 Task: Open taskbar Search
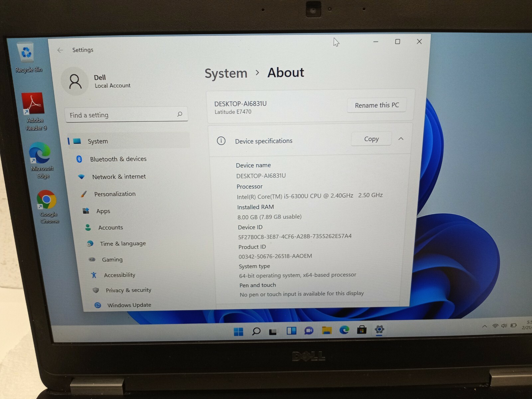point(256,331)
